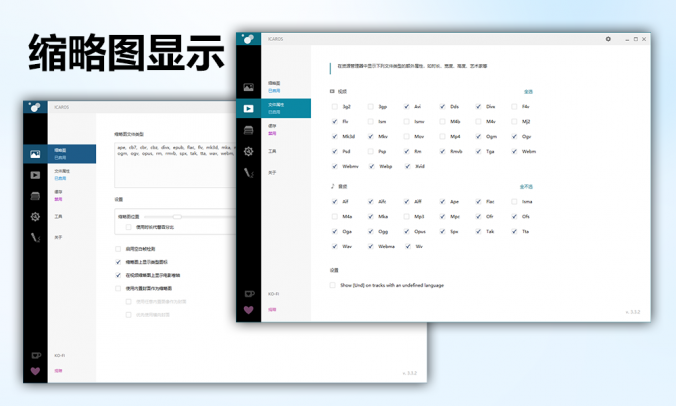676x406 pixels.
Task: Open the tools cog icon in back window sidebar
Action: click(35, 217)
